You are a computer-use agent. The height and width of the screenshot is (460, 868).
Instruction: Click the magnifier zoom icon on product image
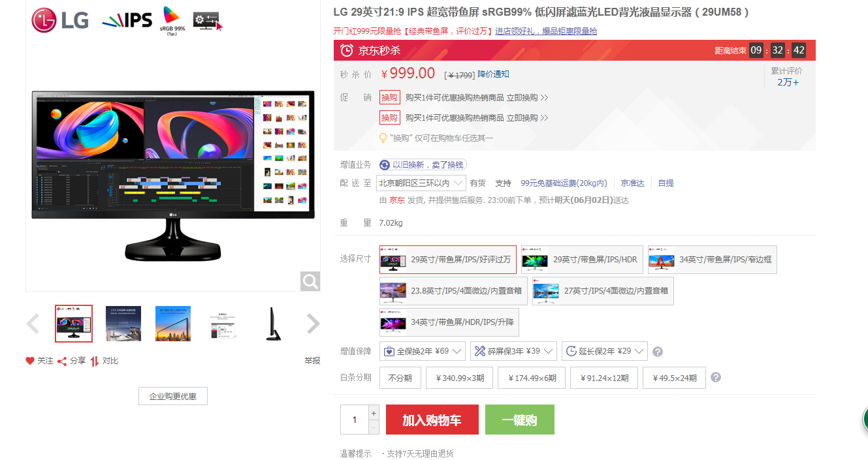click(310, 281)
